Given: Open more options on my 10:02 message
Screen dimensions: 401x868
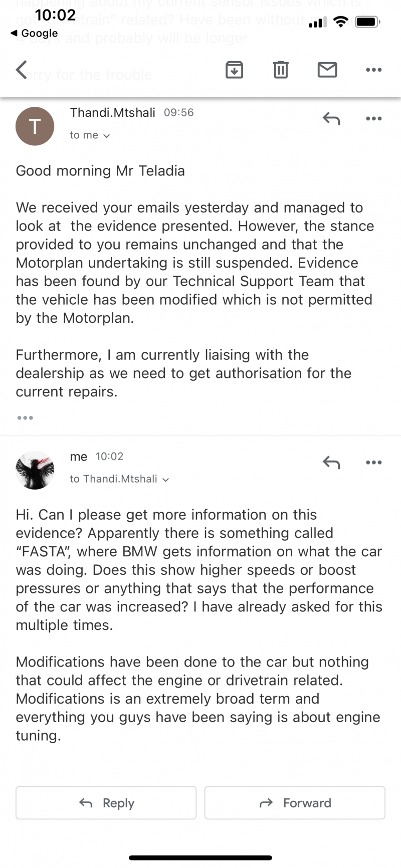Looking at the screenshot, I should (x=374, y=463).
